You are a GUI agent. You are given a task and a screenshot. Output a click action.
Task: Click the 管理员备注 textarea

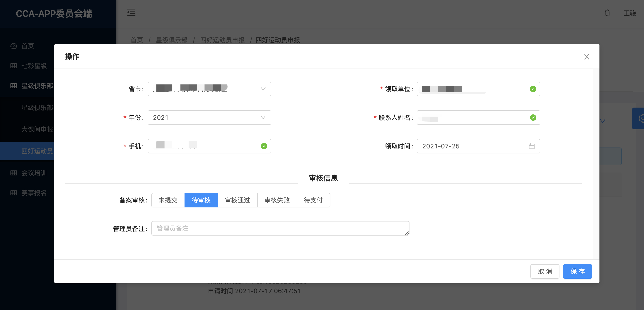coord(280,228)
